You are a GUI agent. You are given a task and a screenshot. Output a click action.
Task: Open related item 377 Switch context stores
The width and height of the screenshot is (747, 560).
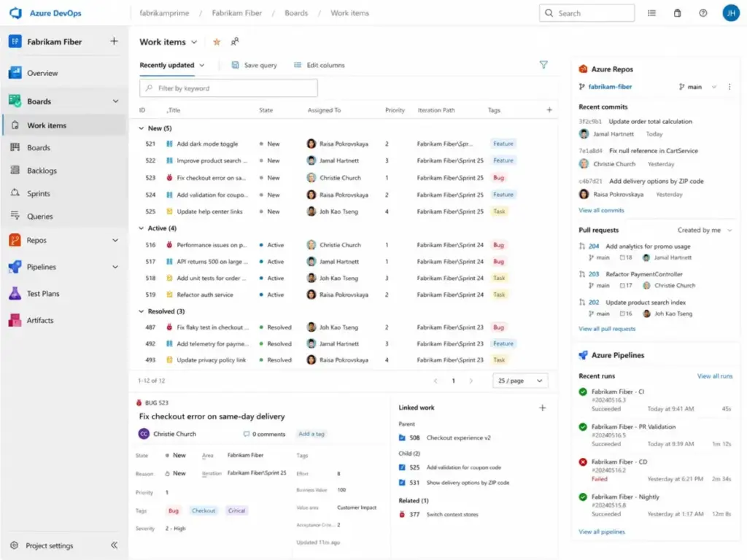[x=438, y=514]
